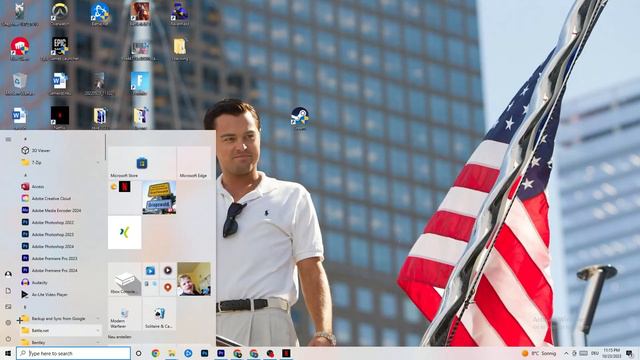The height and width of the screenshot is (360, 640).
Task: Open the Photos tile showing a child
Action: click(194, 279)
